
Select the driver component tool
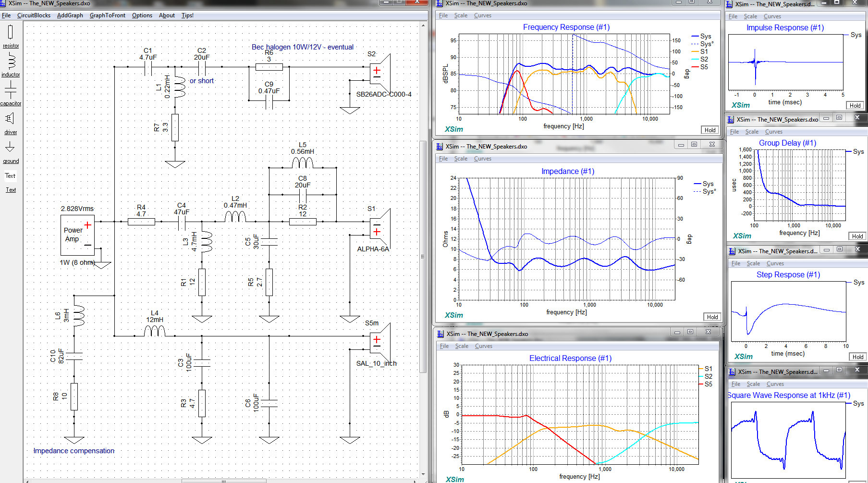[11, 123]
